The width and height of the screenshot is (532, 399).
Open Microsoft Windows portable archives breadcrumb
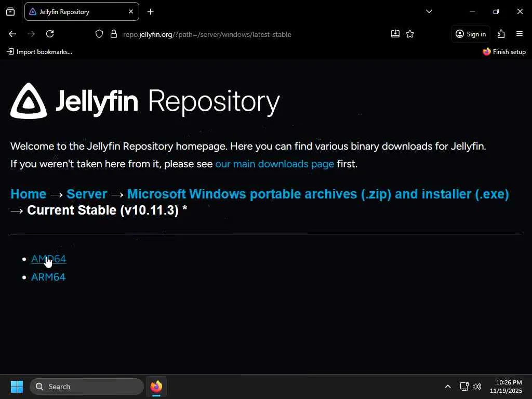point(318,194)
